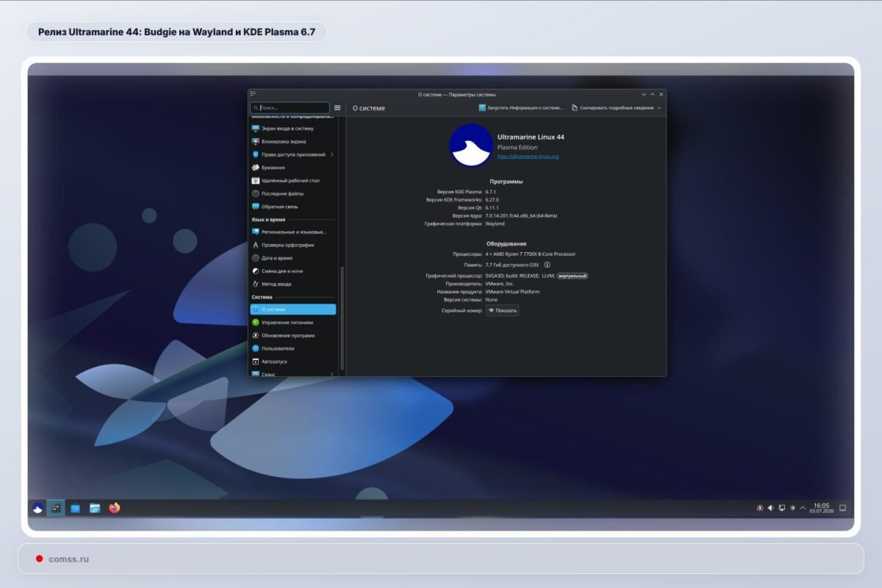Open Управление питанием settings
This screenshot has width=882, height=588.
[x=293, y=322]
